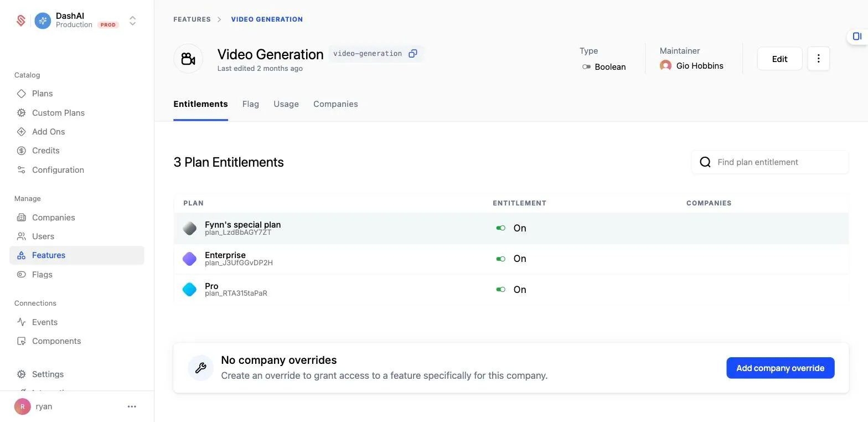The width and height of the screenshot is (868, 422).
Task: Open Credits via its coin icon
Action: coord(21,151)
